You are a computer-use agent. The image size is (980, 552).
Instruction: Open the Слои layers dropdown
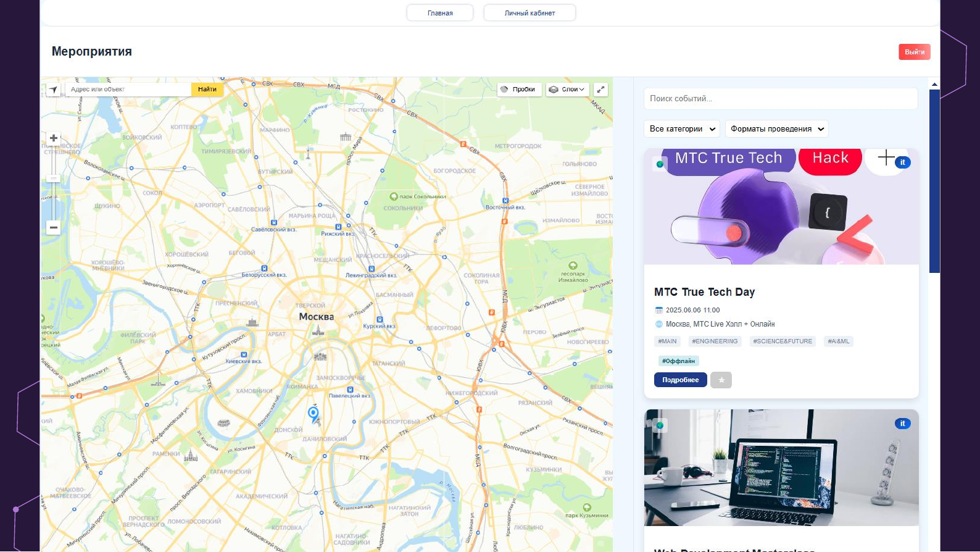[x=568, y=90]
